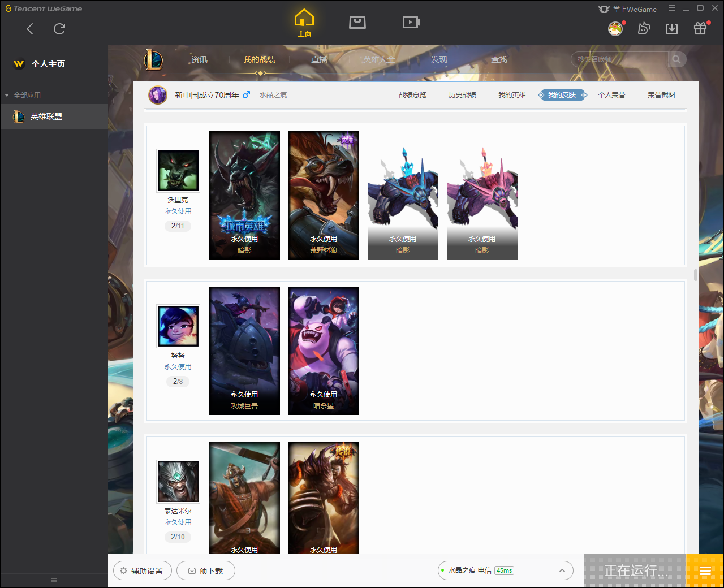This screenshot has height=588, width=724.
Task: Switch to the 查找 tab
Action: point(499,59)
